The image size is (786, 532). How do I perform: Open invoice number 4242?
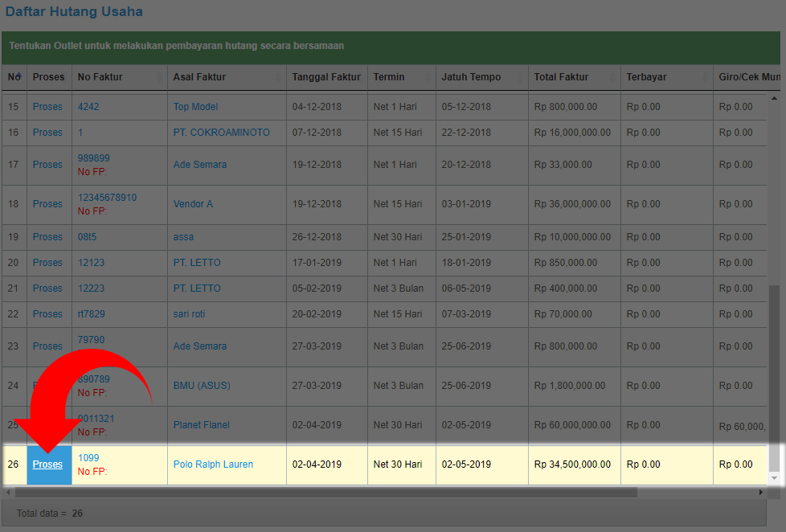[x=88, y=107]
